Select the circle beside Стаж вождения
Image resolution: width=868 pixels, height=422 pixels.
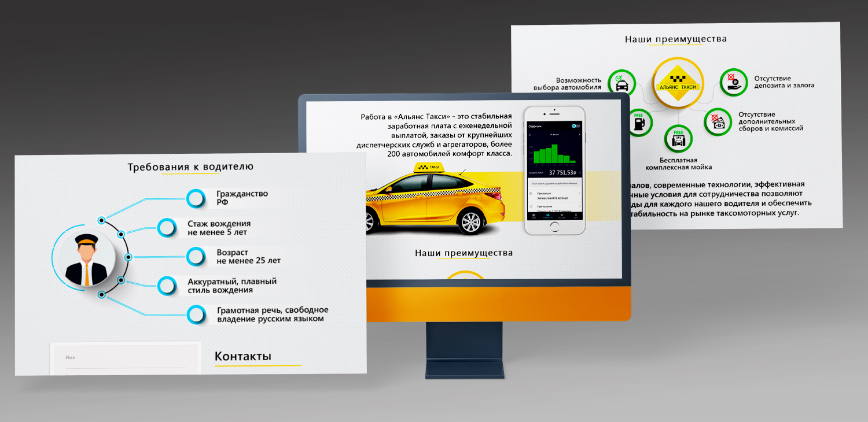167,228
